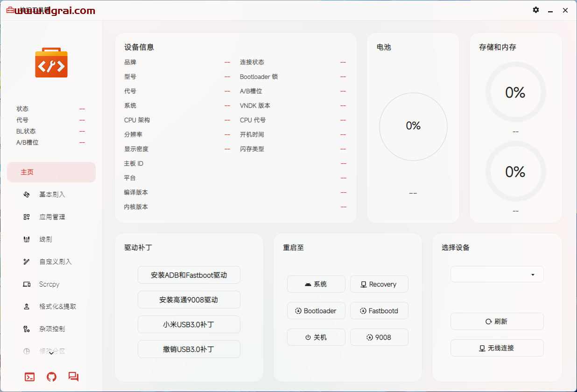This screenshot has width=577, height=392.
Task: Reboot to Bootloader
Action: click(316, 311)
